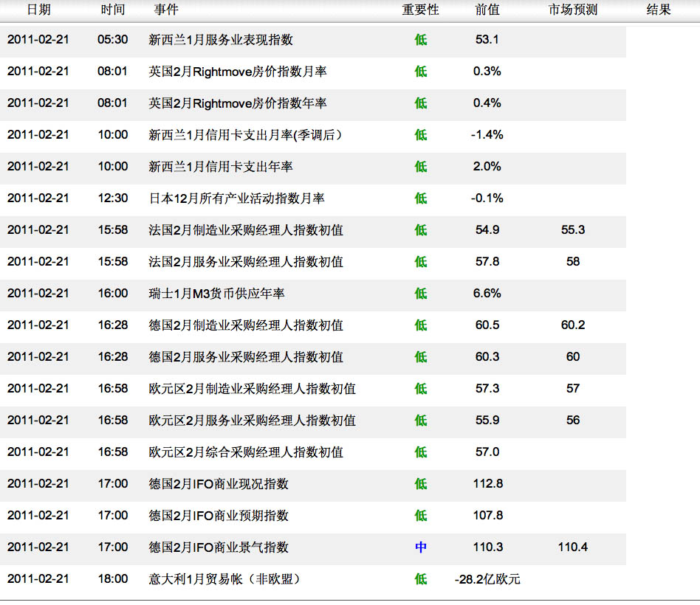This screenshot has width=700, height=605.
Task: Select 新西兰1月信用卡支出月率(季调后) event
Action: coord(246,135)
